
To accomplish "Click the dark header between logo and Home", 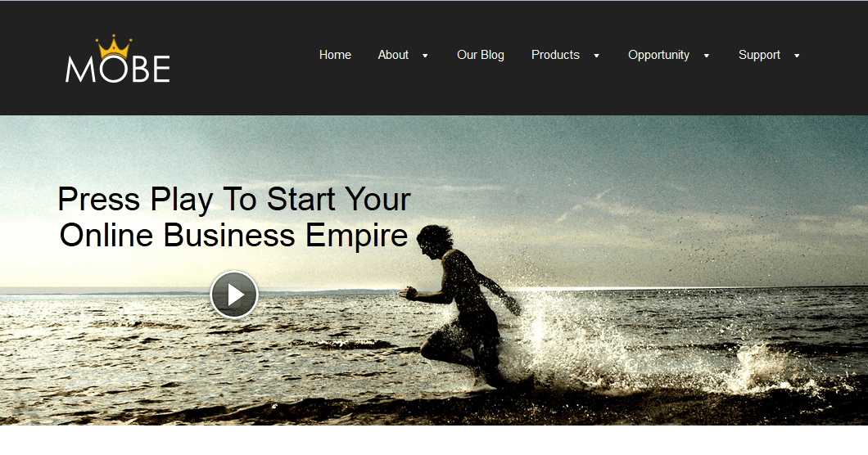I will tap(243, 57).
